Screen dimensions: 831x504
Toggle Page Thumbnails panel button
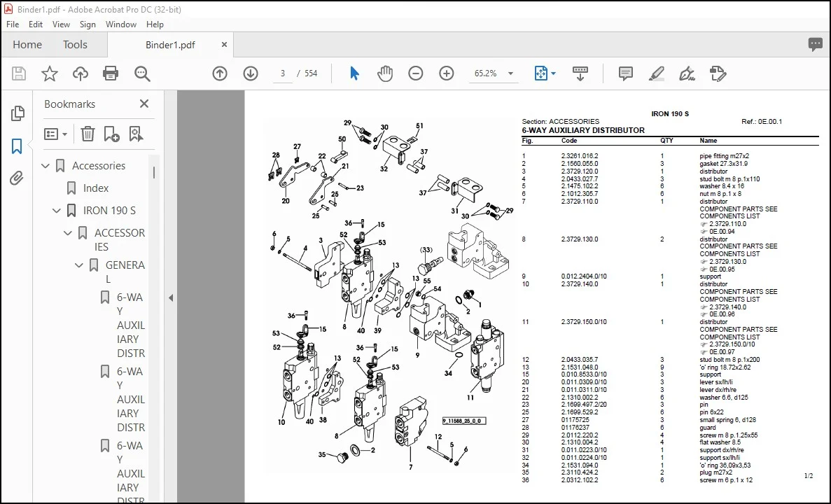17,113
